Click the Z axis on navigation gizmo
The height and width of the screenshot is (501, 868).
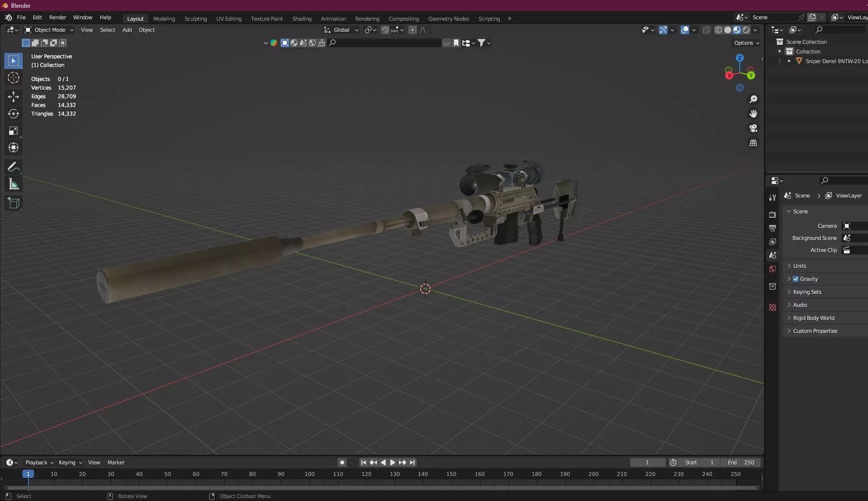pyautogui.click(x=740, y=58)
